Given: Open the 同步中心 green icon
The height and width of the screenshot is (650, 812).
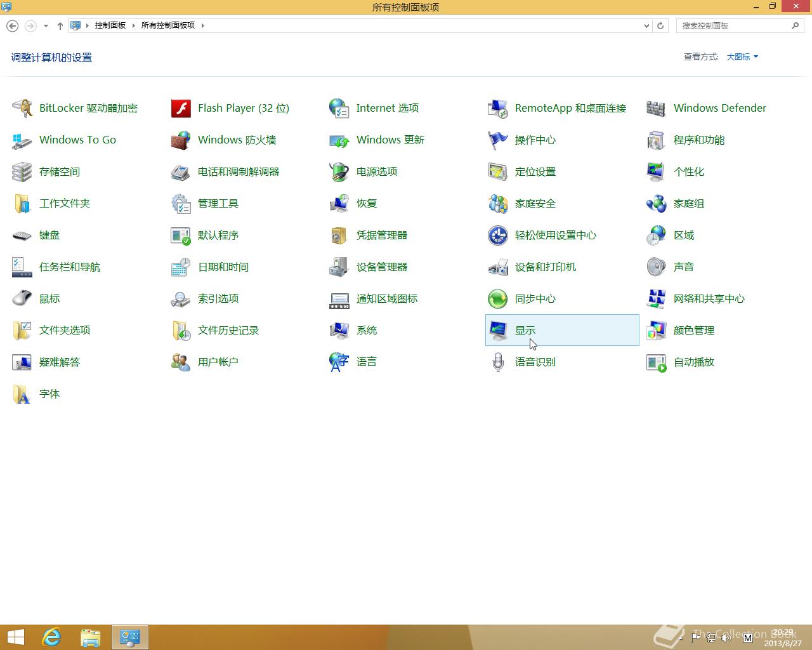Looking at the screenshot, I should (x=498, y=298).
